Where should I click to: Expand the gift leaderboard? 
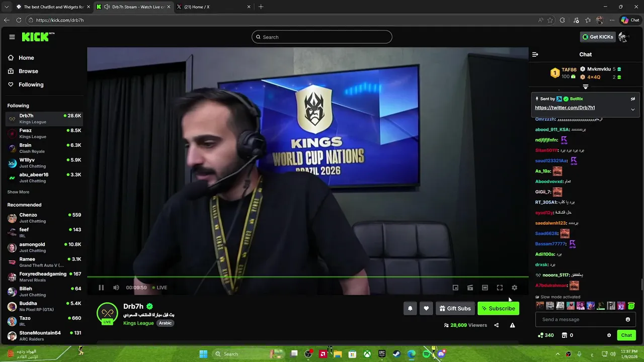point(585,87)
